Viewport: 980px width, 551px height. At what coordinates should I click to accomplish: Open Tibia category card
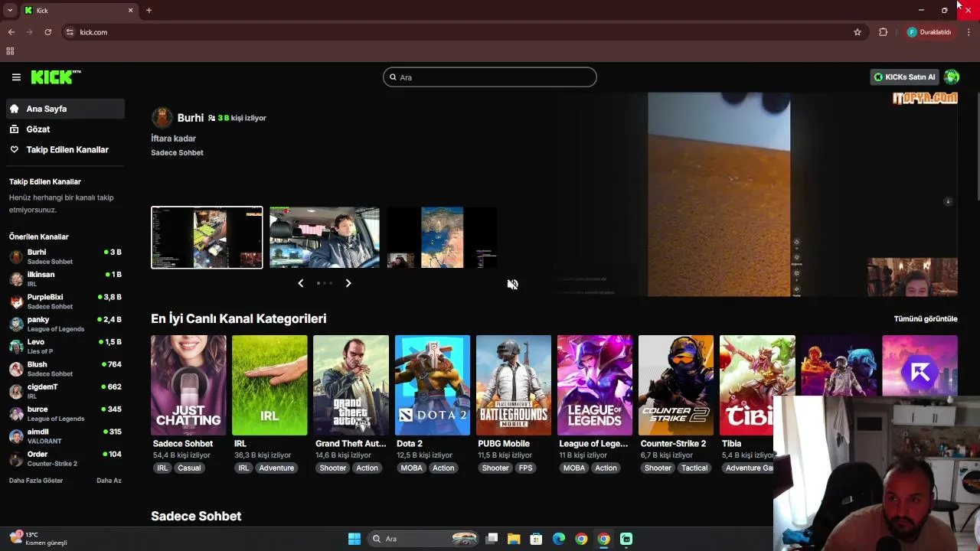click(757, 385)
